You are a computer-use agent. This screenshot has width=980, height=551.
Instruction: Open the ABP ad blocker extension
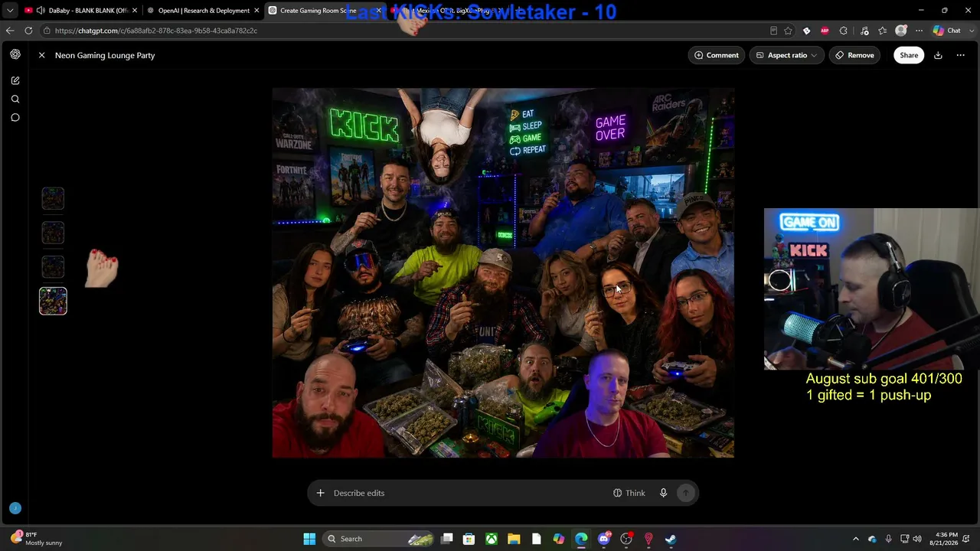coord(825,31)
